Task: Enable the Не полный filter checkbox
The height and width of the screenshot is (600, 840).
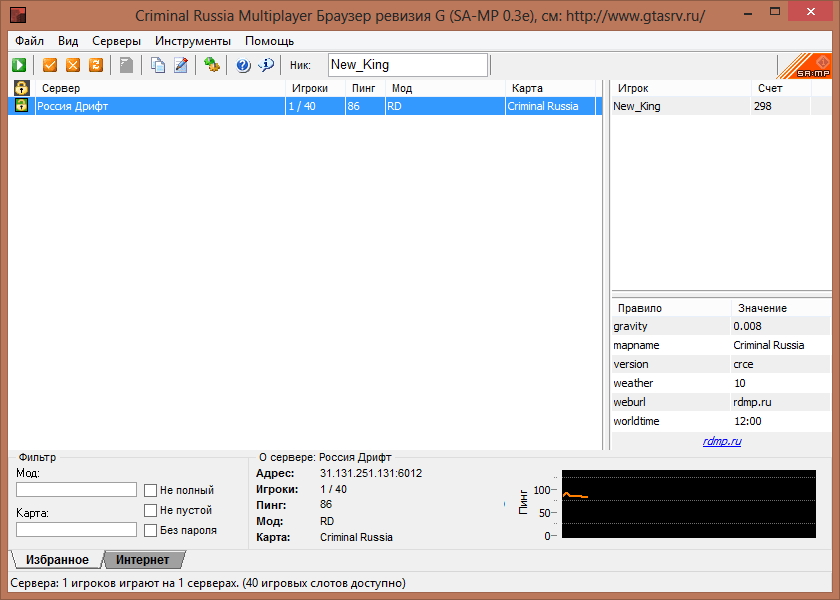Action: click(x=151, y=490)
